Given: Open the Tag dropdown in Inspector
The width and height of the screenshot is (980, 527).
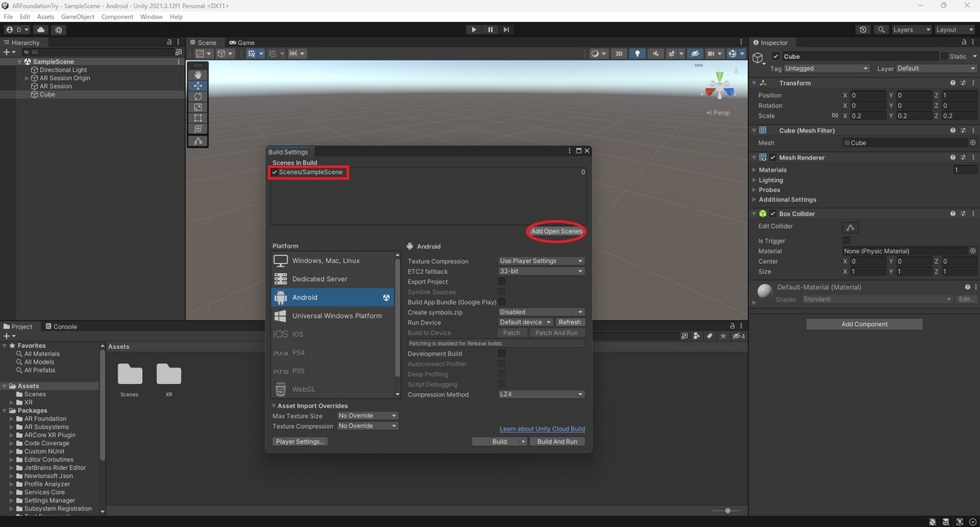Looking at the screenshot, I should [x=826, y=69].
